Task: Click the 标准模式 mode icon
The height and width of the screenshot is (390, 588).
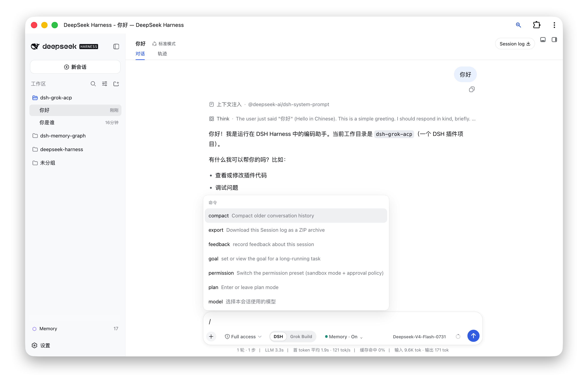Action: pos(154,44)
